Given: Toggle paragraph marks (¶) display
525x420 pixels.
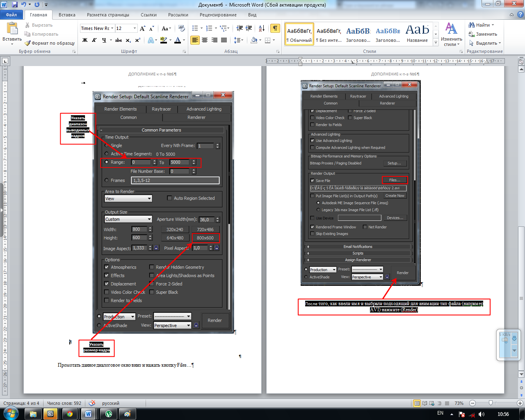Looking at the screenshot, I should pos(275,28).
